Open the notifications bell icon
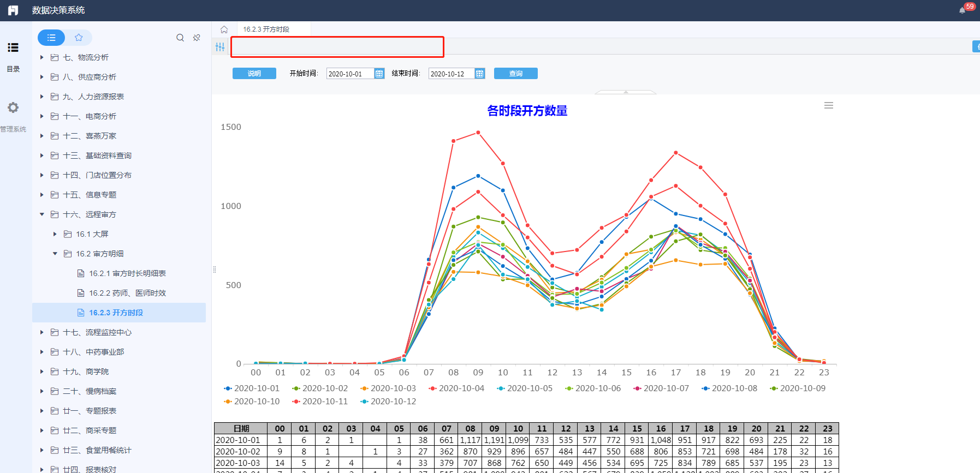Screen dimensions: 980x473 tap(962, 10)
